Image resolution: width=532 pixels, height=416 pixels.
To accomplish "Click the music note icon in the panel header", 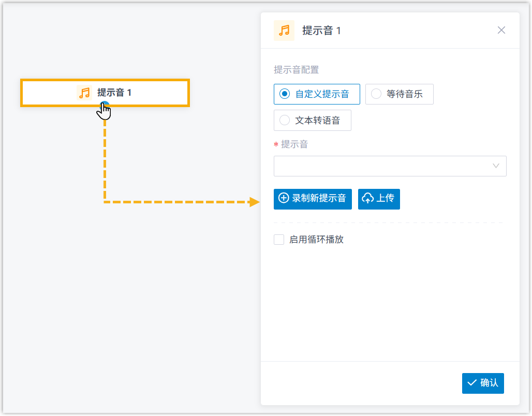I will click(284, 31).
